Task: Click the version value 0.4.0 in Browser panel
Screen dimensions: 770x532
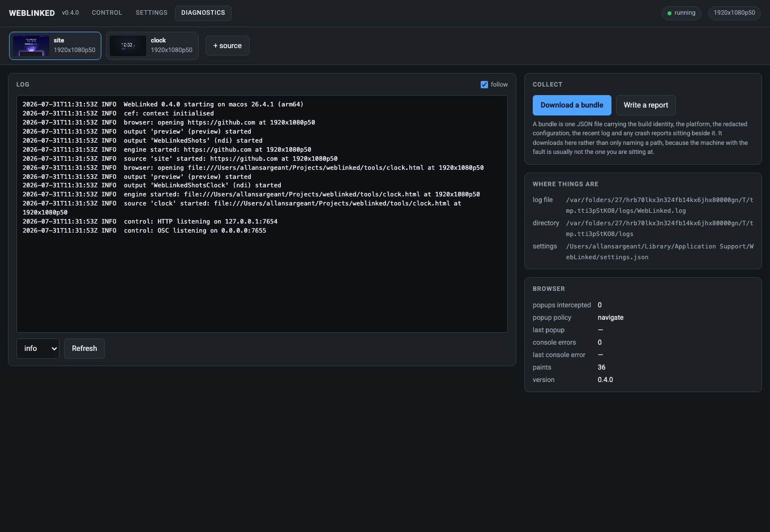Action: 605,380
